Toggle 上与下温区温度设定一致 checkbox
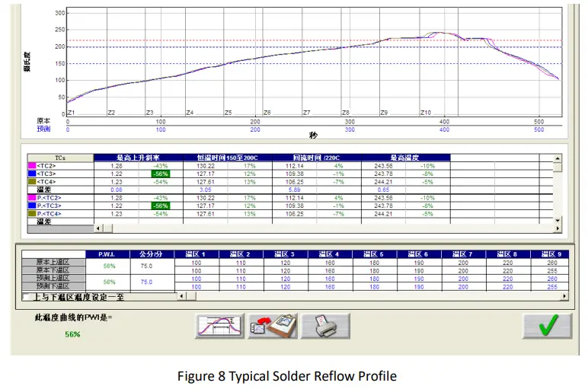588x389 pixels. [26, 297]
